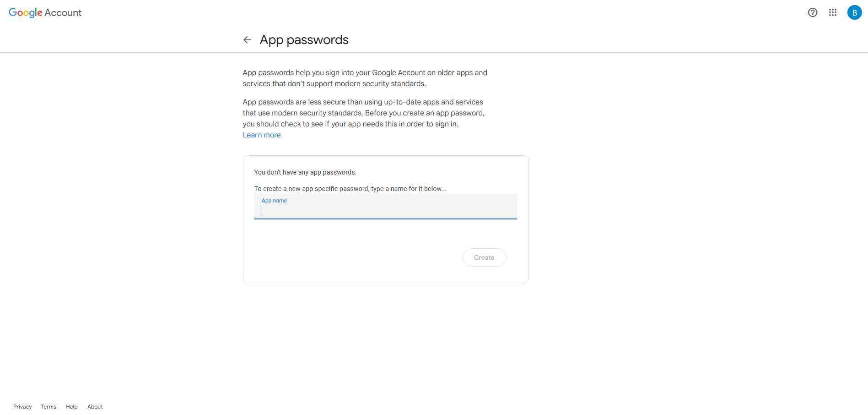Viewport: 868px width, 415px height.
Task: Open the Privacy footer link
Action: tap(22, 407)
